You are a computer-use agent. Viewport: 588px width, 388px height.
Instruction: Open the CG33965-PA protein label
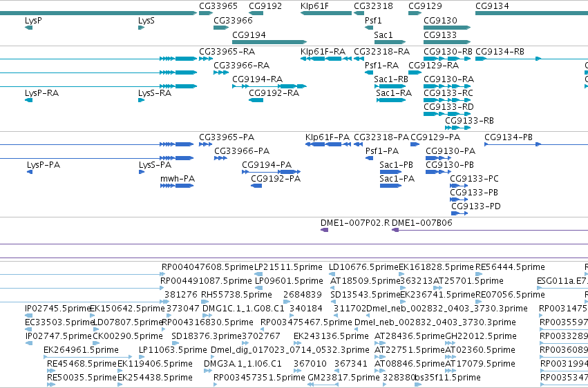click(x=227, y=137)
